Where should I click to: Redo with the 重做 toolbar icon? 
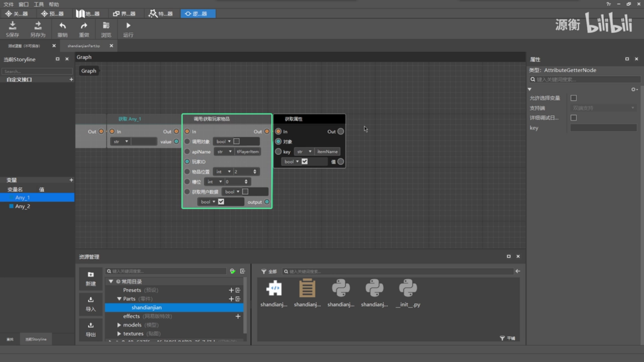click(x=84, y=26)
